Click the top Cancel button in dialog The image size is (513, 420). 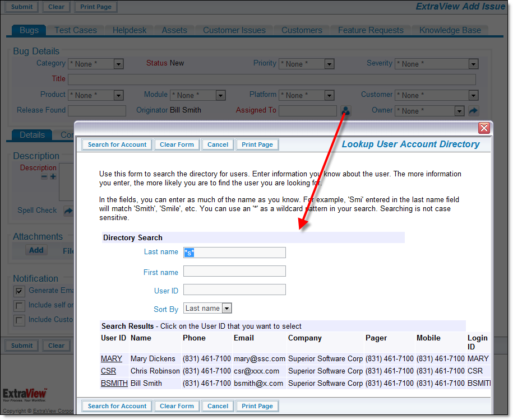[218, 145]
